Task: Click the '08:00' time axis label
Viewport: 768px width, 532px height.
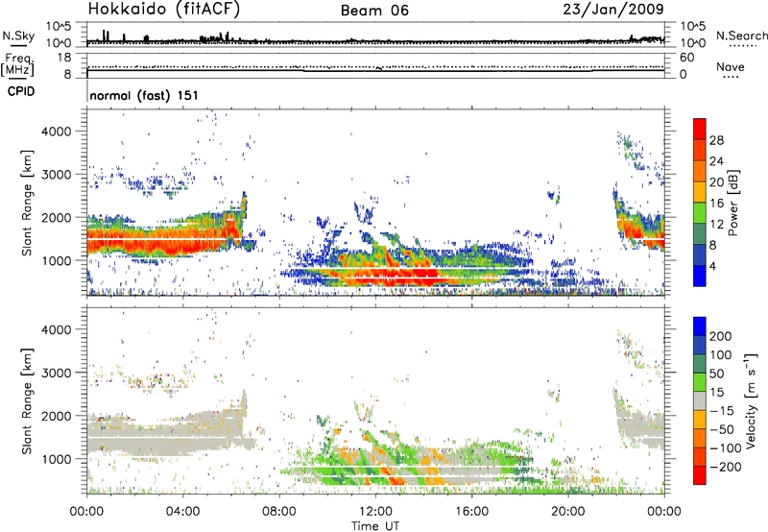Action: [279, 512]
